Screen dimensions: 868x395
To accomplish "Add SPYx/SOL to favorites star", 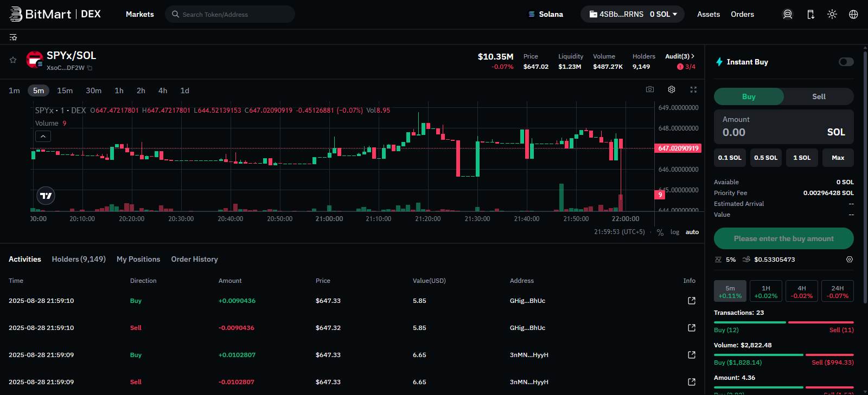I will 13,60.
